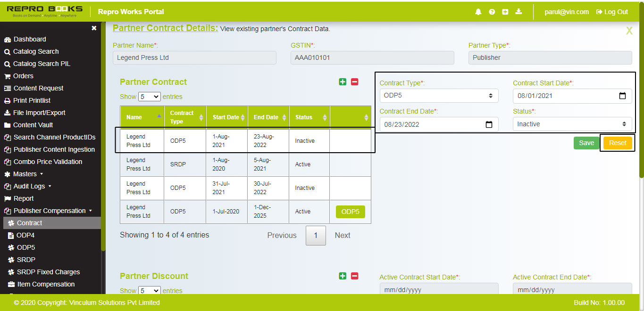Open the Status dropdown showing Inactive
The image size is (644, 311).
pos(572,124)
